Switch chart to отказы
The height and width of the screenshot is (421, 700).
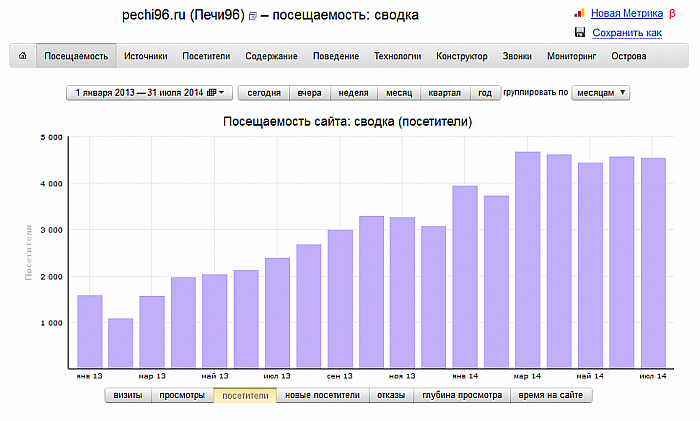[x=391, y=395]
